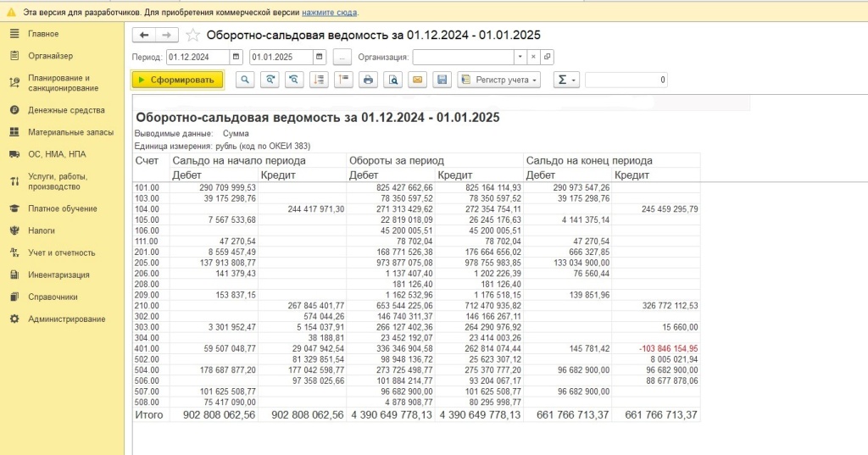
Task: Save the report with the floppy disk icon
Action: coord(442,80)
